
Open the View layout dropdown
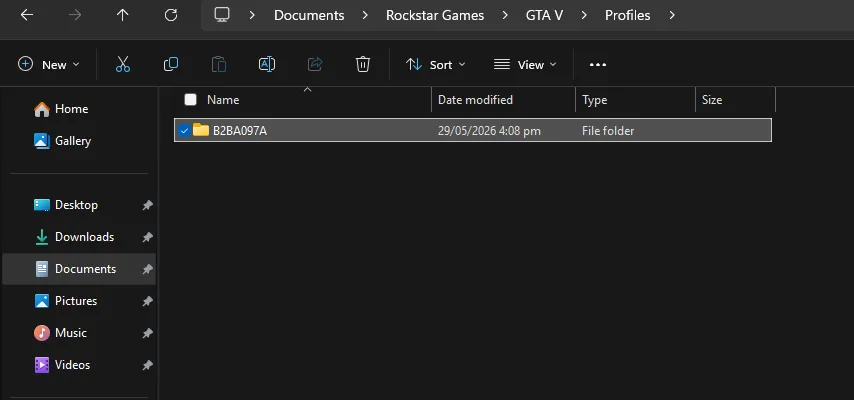(x=525, y=64)
